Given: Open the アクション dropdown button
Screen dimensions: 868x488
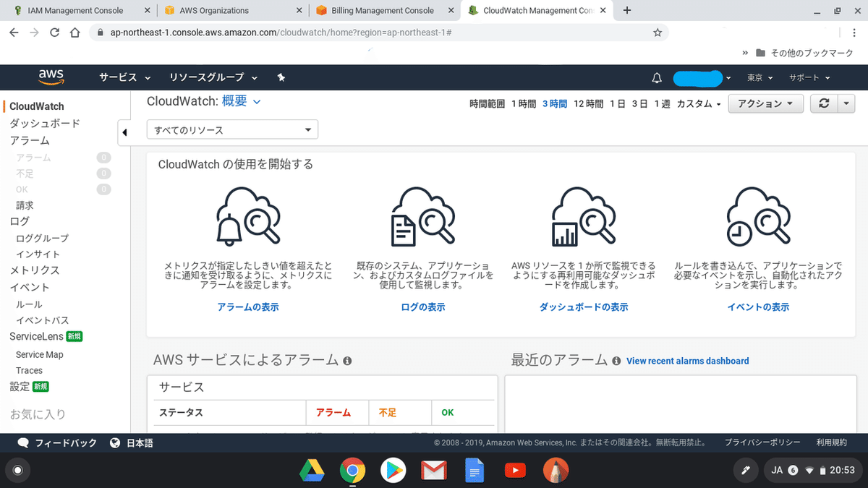Looking at the screenshot, I should coord(766,103).
